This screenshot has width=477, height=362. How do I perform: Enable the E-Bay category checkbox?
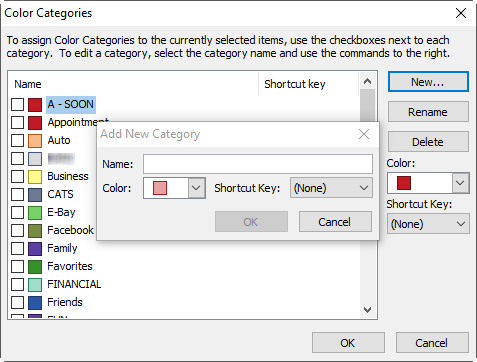[x=17, y=212]
